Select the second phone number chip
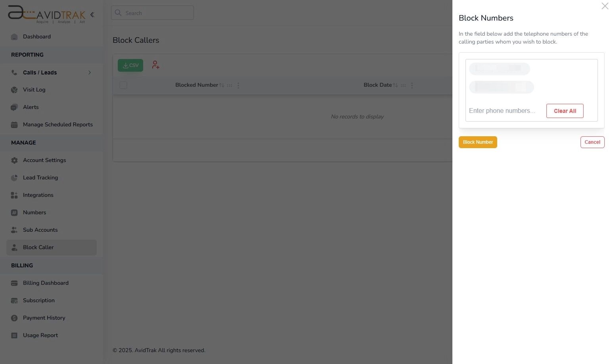The width and height of the screenshot is (611, 364). tap(502, 87)
